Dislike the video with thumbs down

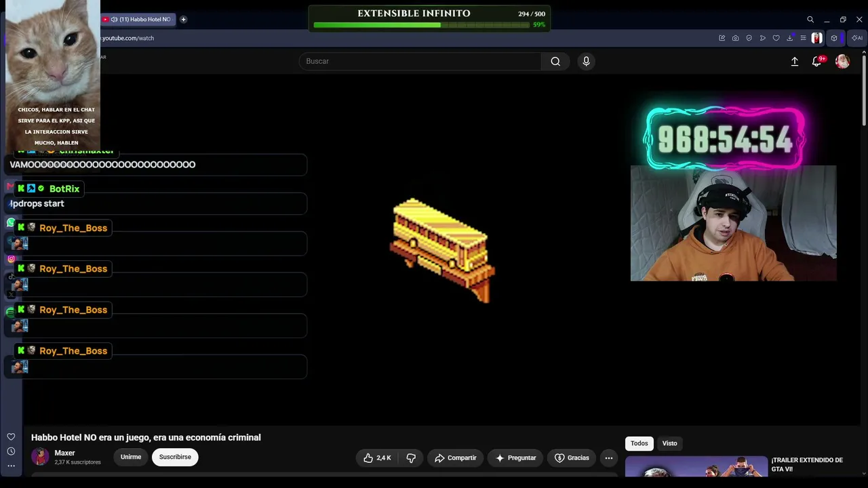pos(411,458)
